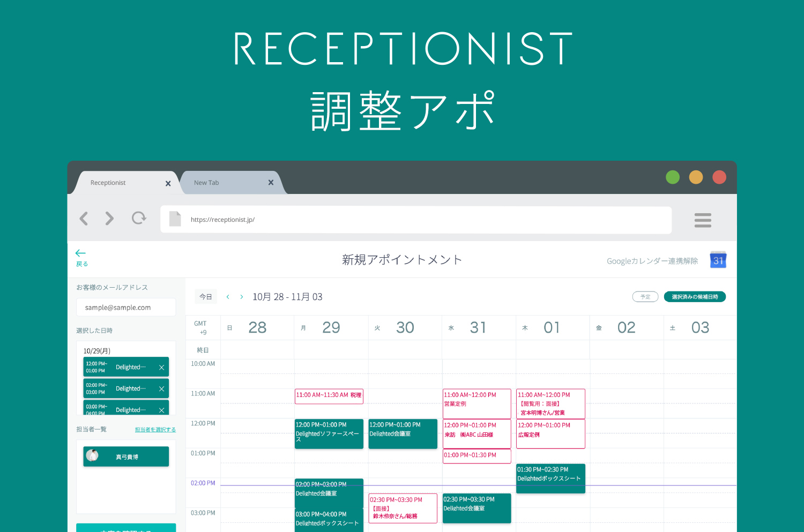
Task: Click the Google Calendar 31 icon
Action: (x=718, y=260)
